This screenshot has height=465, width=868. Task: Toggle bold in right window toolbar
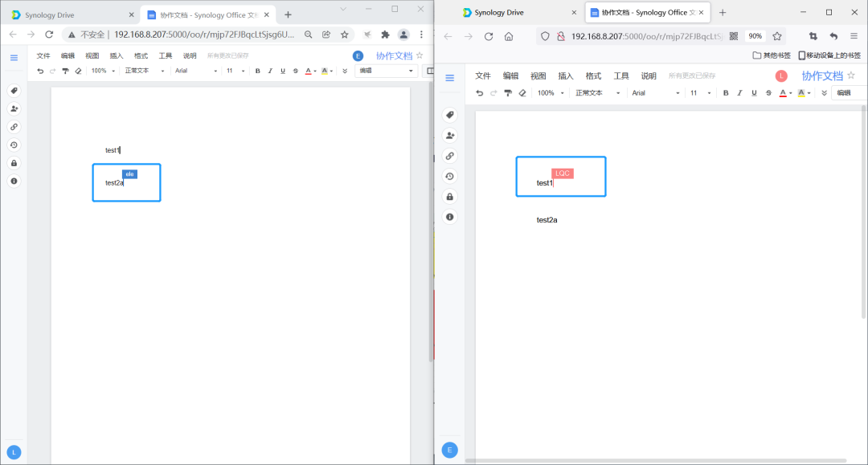tap(726, 93)
